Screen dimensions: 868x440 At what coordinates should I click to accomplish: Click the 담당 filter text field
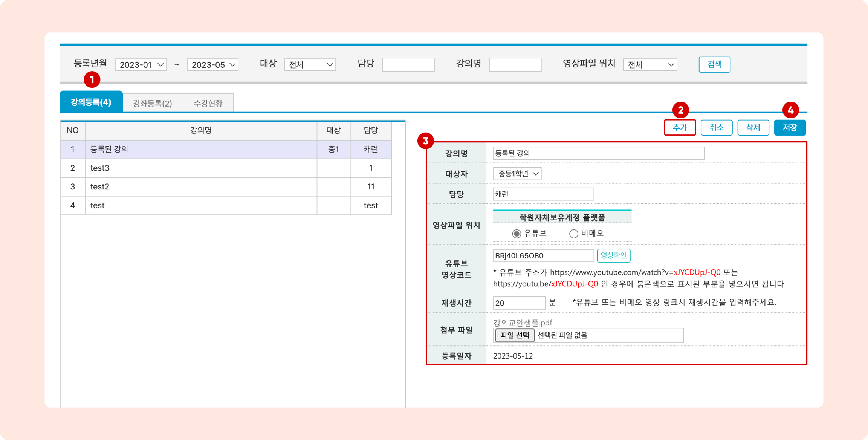coord(408,65)
